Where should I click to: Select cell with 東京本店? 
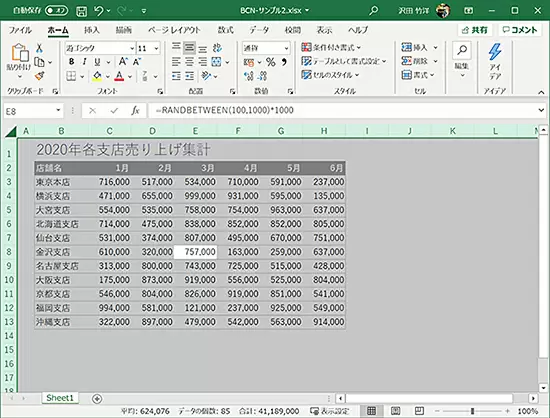point(61,182)
